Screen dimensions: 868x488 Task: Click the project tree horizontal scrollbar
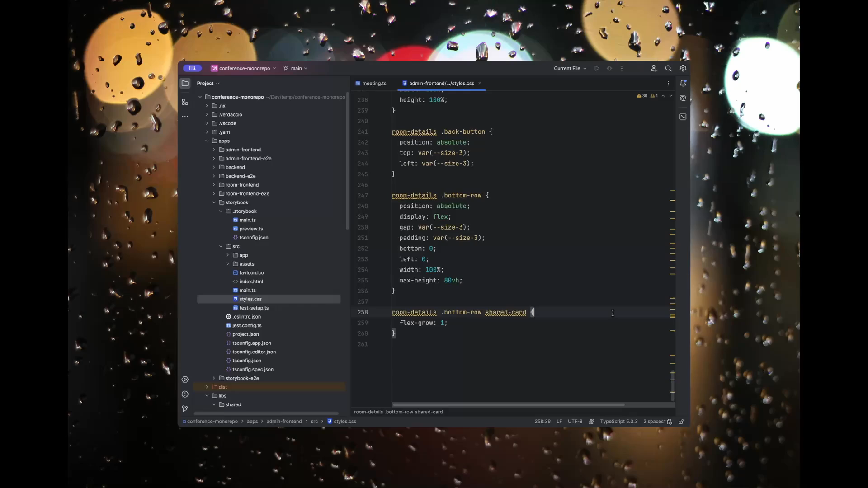coord(266,413)
